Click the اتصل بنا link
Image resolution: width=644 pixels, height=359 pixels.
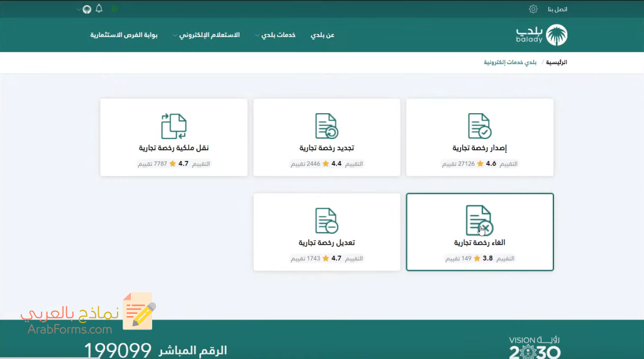557,9
